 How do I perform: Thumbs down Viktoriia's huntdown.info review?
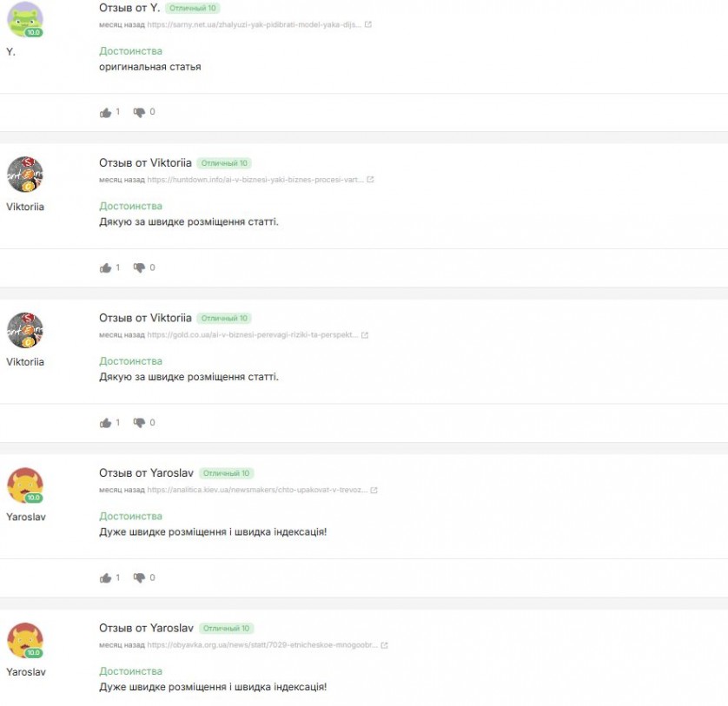pyautogui.click(x=139, y=267)
